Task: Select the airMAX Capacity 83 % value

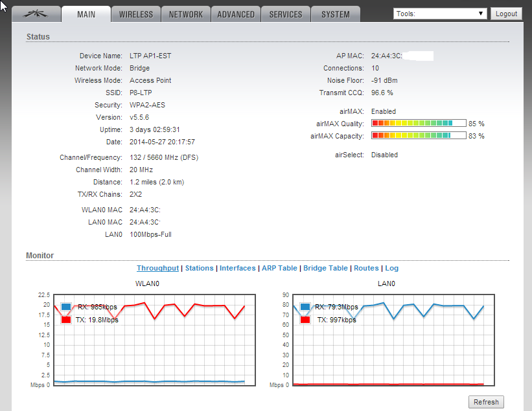Action: point(476,136)
